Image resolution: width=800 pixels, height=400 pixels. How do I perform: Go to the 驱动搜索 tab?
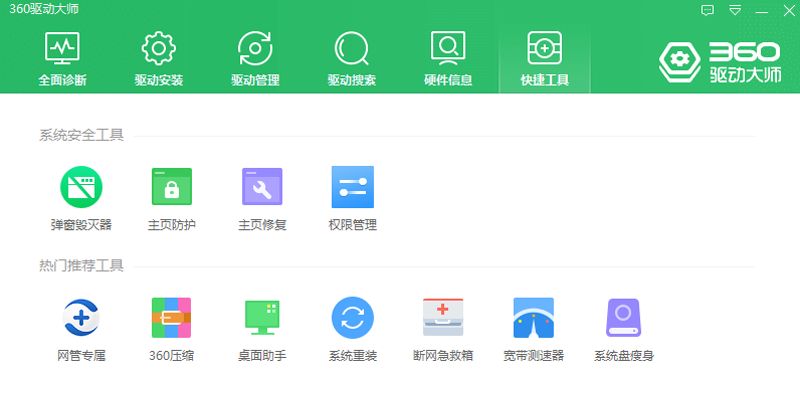pyautogui.click(x=352, y=59)
